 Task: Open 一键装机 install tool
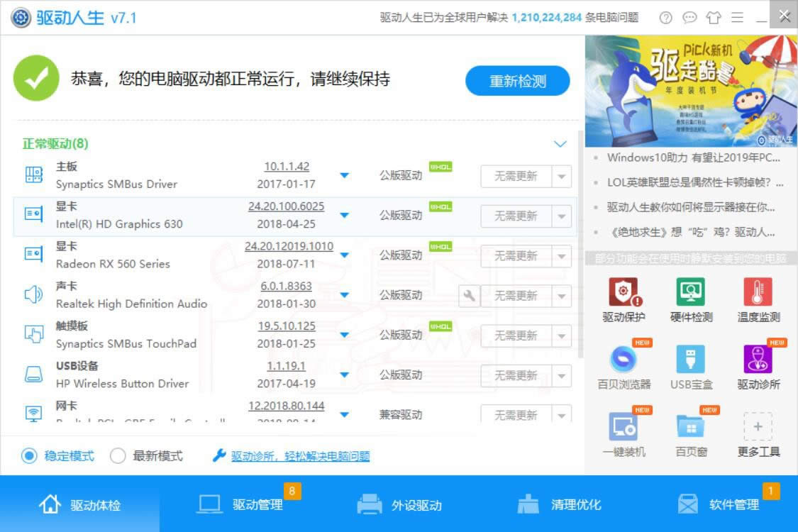(x=624, y=434)
